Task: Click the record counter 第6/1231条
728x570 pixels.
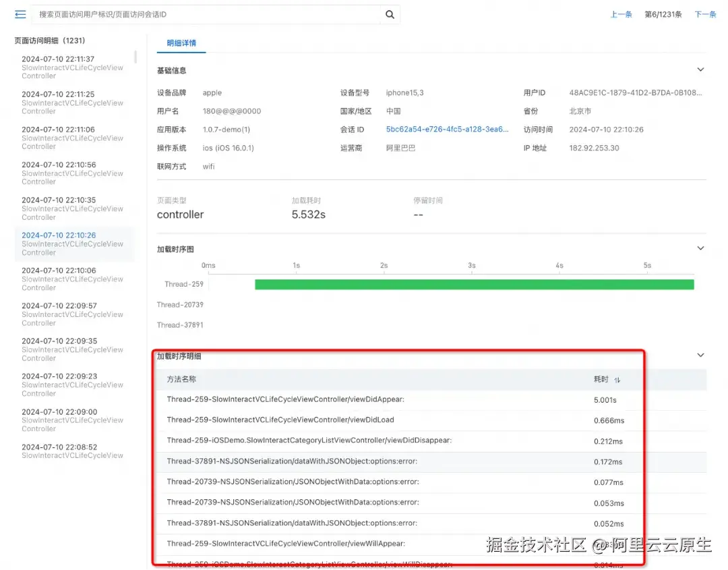Action: (663, 14)
